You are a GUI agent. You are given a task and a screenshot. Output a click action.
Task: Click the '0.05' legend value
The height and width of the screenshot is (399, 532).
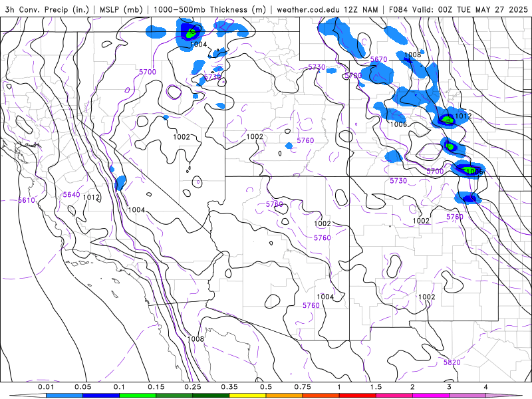pyautogui.click(x=82, y=387)
